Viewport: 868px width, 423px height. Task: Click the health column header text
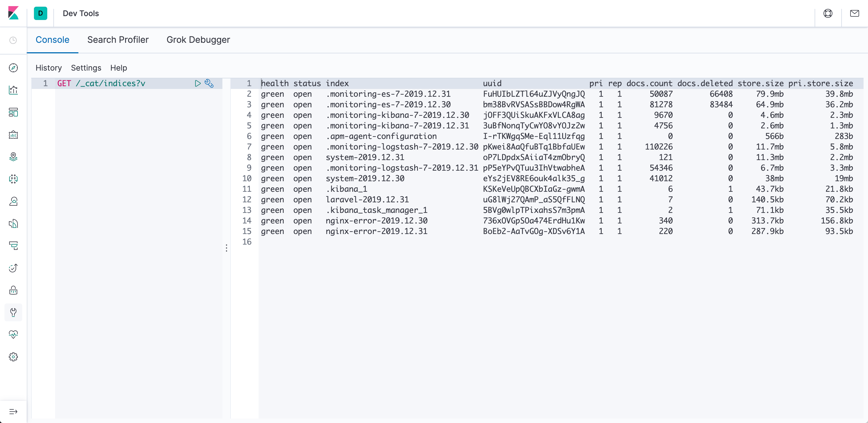pyautogui.click(x=275, y=83)
